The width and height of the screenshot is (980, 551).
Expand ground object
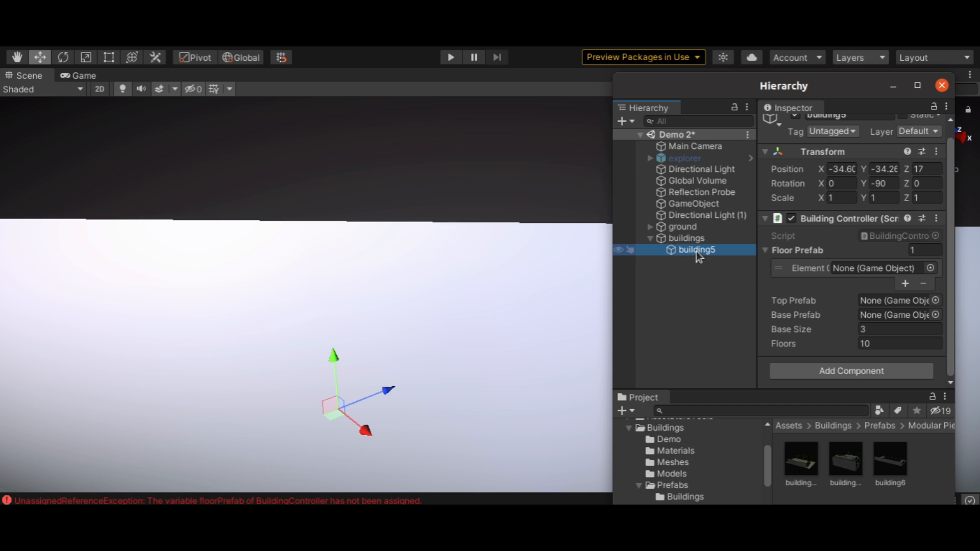(x=650, y=227)
